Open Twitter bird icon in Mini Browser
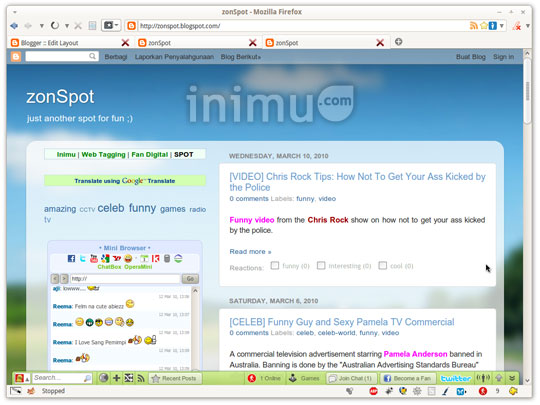The height and width of the screenshot is (405, 540). [x=83, y=258]
